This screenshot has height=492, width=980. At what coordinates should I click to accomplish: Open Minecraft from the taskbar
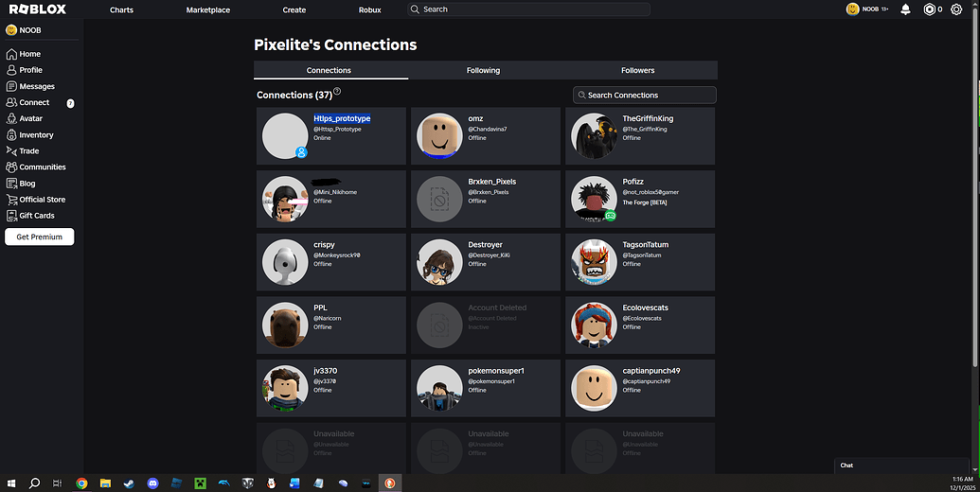[200, 483]
